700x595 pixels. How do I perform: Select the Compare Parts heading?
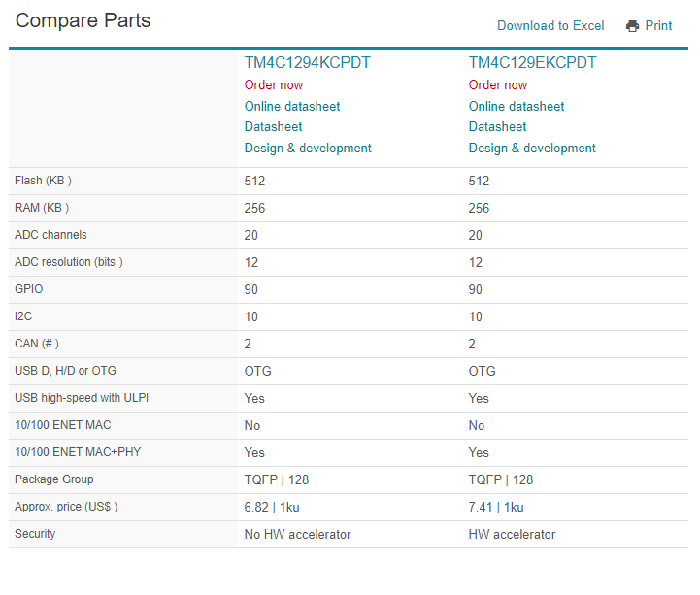click(x=83, y=20)
